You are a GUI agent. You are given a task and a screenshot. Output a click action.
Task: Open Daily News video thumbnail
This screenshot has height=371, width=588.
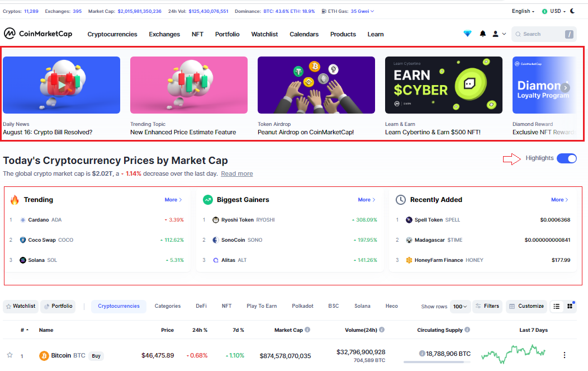[x=61, y=85]
